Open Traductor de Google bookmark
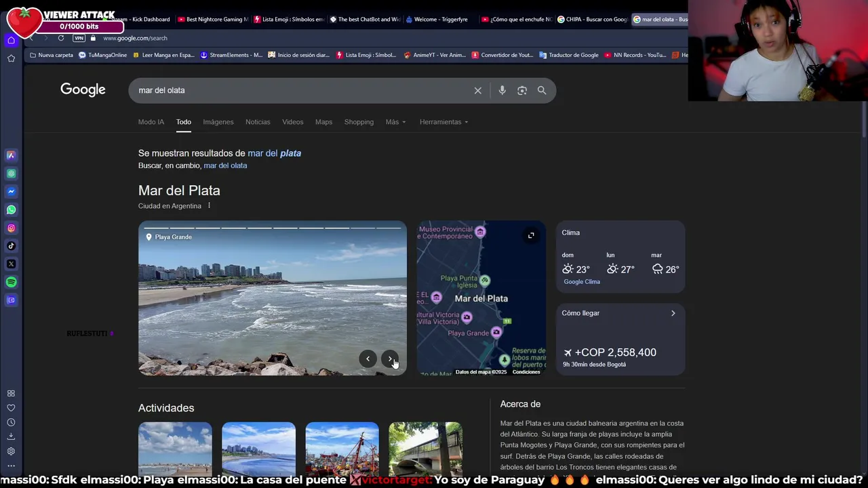 coord(568,55)
